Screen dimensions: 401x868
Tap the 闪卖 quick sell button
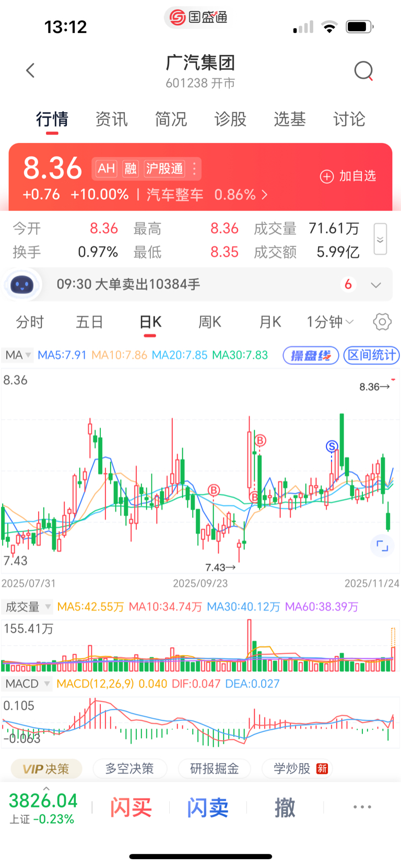click(208, 807)
